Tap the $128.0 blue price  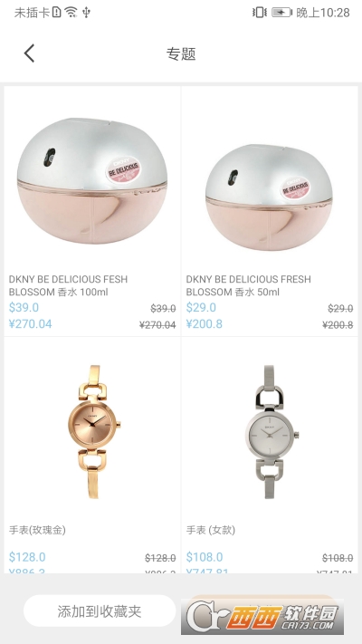[27, 557]
